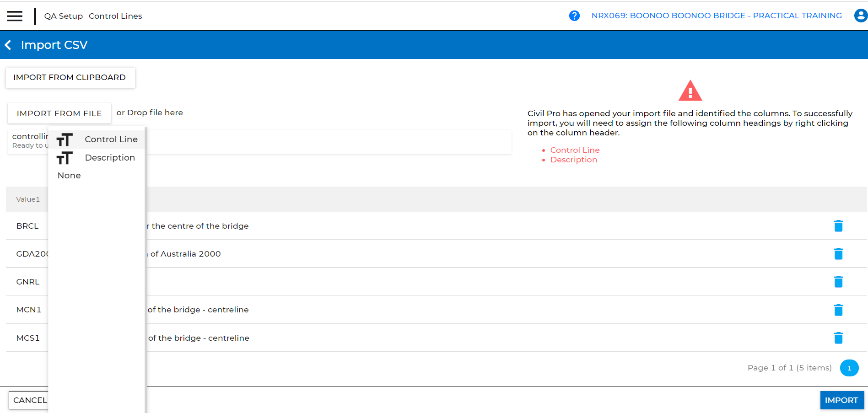Open the hamburger navigation menu
This screenshot has width=868, height=413.
(x=15, y=16)
